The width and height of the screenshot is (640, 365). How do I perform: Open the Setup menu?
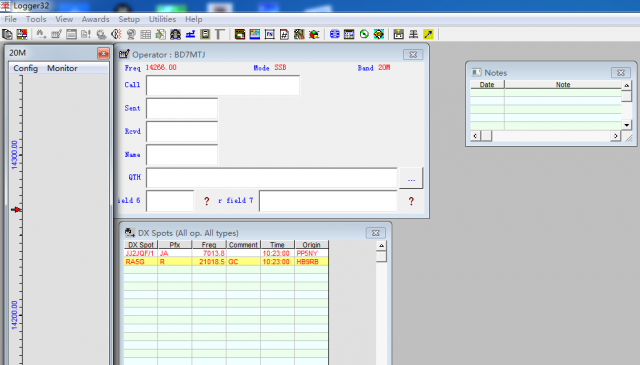tap(129, 19)
